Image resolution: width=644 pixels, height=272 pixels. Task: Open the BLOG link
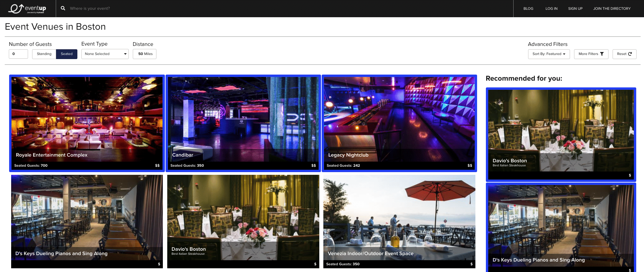tap(528, 8)
